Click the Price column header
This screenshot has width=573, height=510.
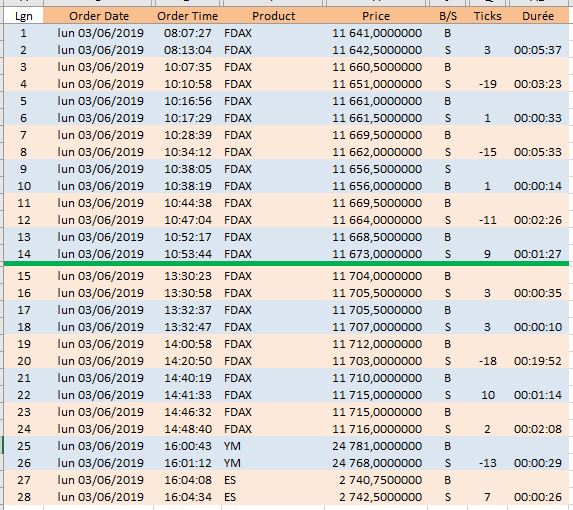[x=376, y=16]
